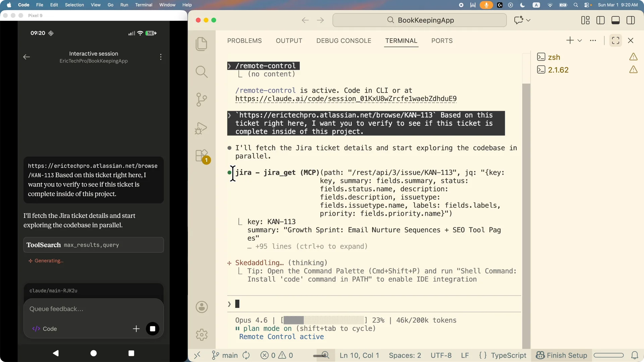
Task: Select the Code mode button on phone
Action: (45, 329)
